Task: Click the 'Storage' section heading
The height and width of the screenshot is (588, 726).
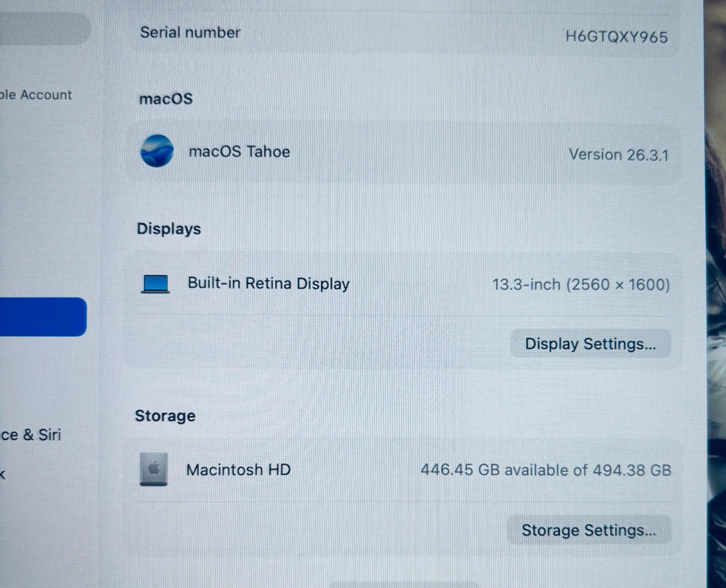Action: coord(165,416)
